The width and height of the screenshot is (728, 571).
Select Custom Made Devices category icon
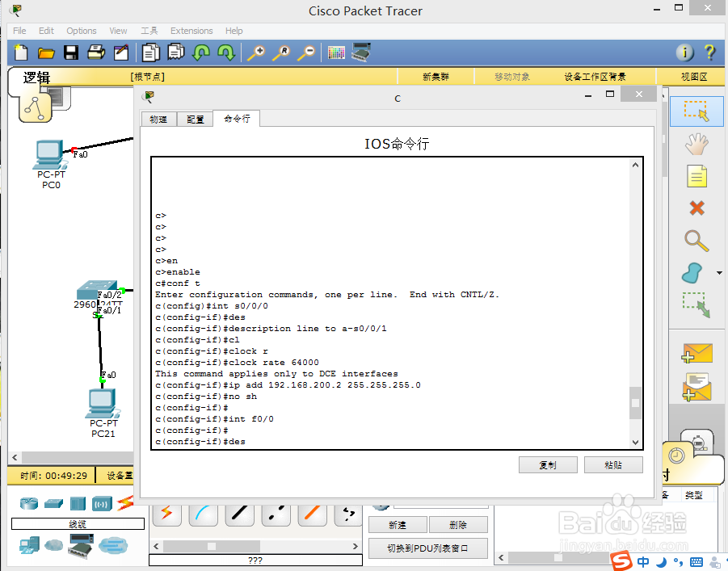click(81, 546)
